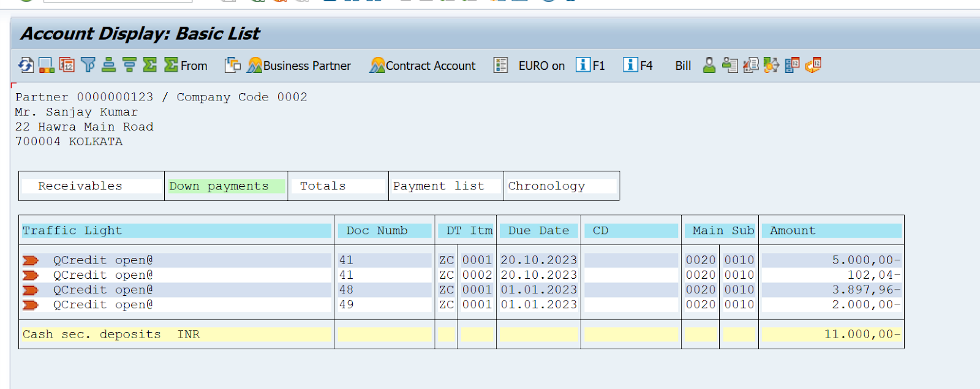Click the blue list calendar icon
980x389 pixels.
click(792, 65)
